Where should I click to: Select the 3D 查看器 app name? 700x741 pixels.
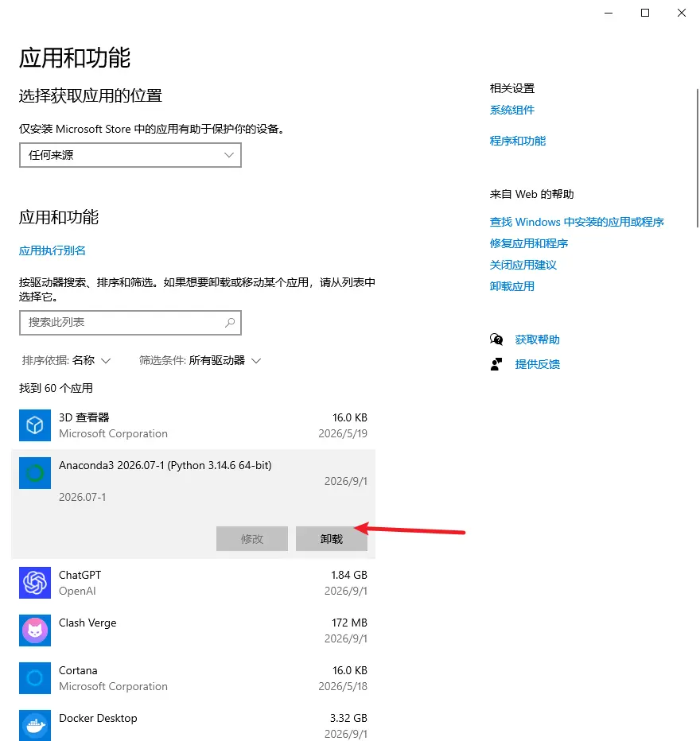pyautogui.click(x=84, y=417)
